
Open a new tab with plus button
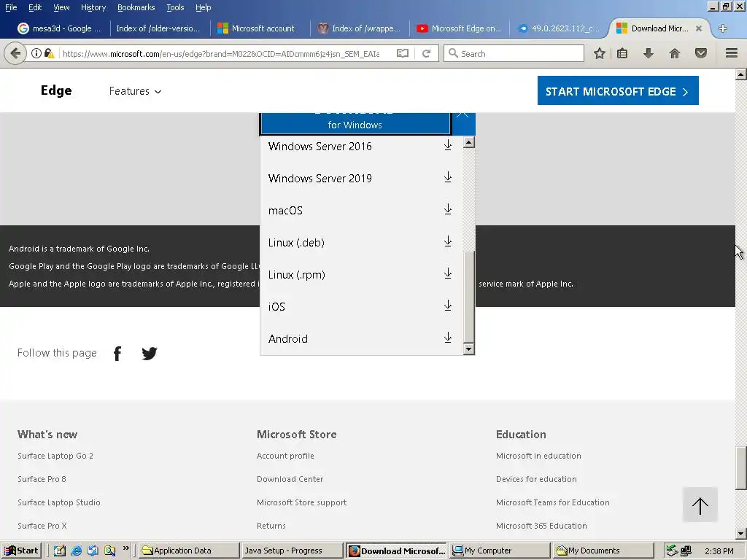coord(723,28)
